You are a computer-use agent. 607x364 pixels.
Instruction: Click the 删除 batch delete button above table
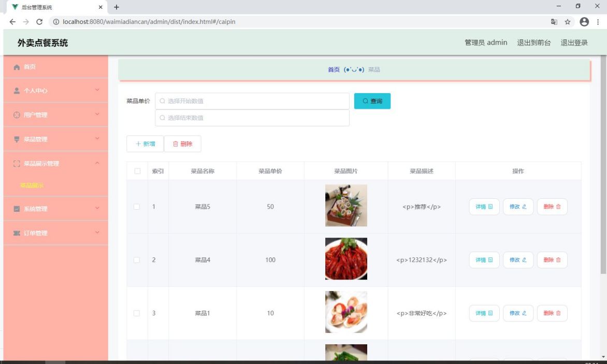coord(182,144)
